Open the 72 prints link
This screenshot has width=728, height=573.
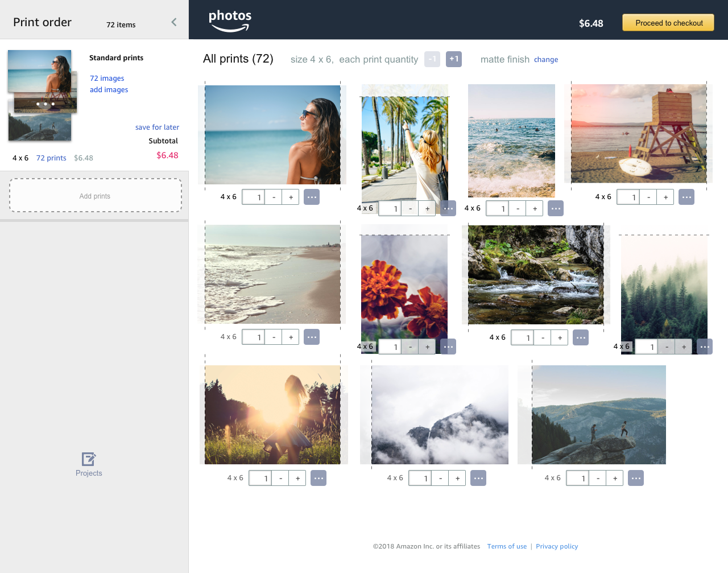point(51,158)
